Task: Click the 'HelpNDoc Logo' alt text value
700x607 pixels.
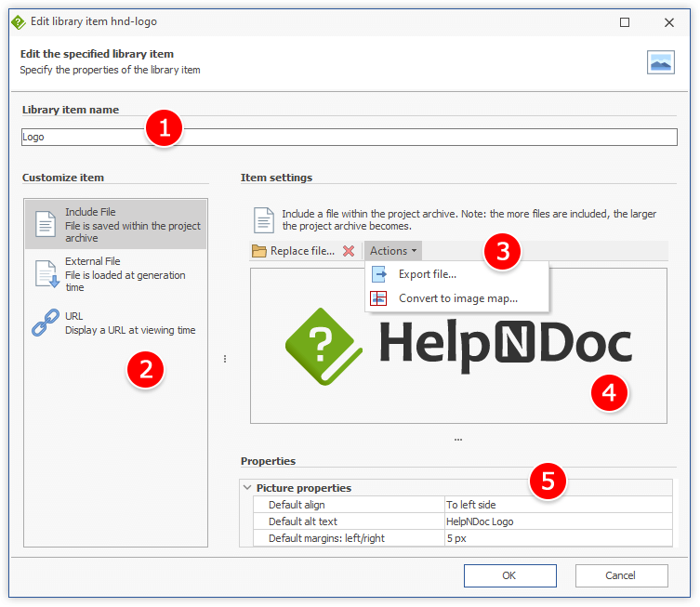Action: [x=559, y=521]
